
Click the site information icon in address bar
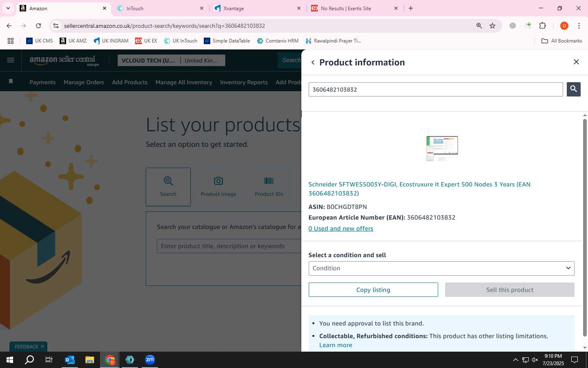click(x=56, y=26)
